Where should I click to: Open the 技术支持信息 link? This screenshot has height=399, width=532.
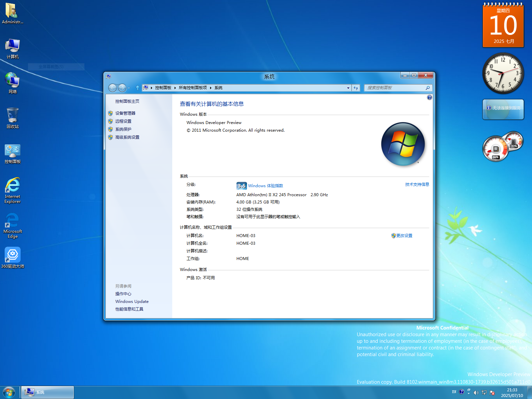pos(417,185)
